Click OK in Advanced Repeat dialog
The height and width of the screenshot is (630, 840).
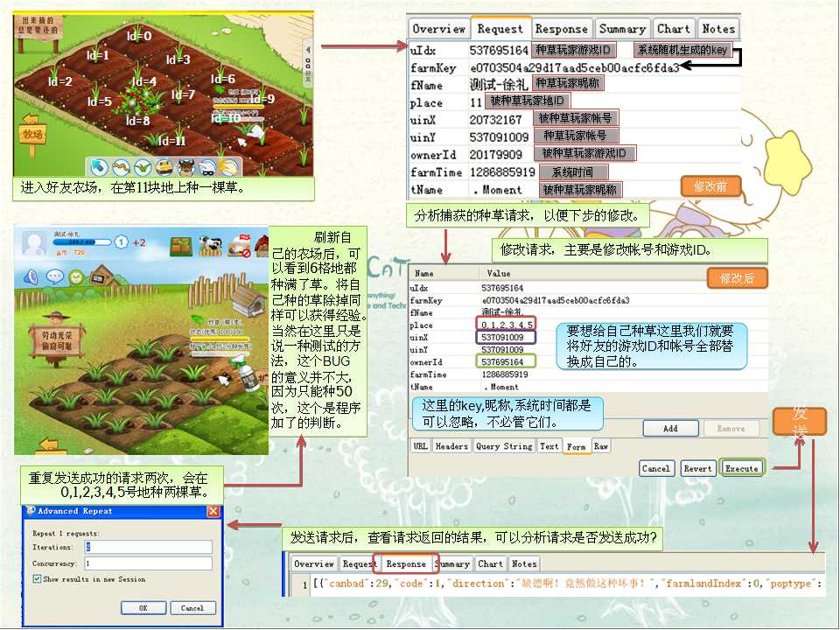pos(143,608)
